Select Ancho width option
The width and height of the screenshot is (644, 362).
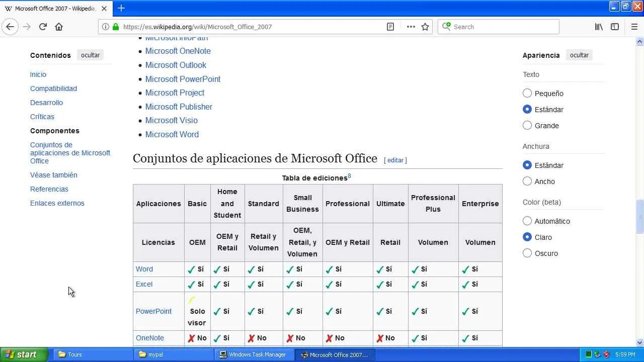[527, 181]
